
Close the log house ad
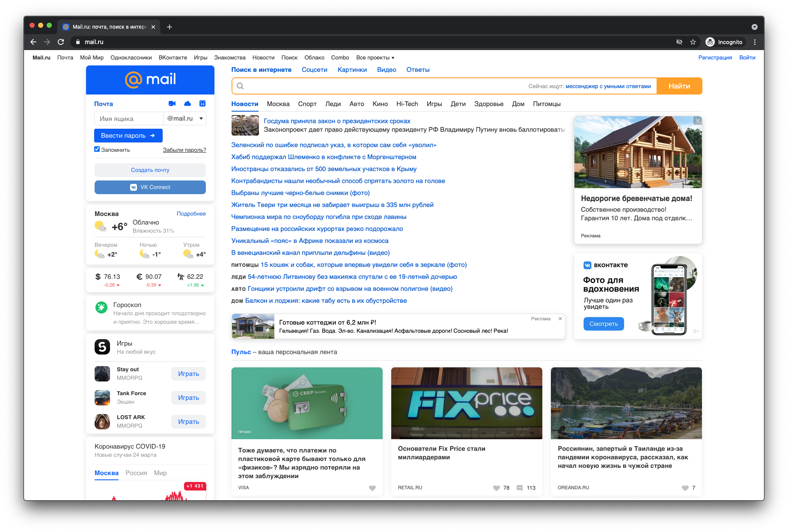tap(698, 121)
